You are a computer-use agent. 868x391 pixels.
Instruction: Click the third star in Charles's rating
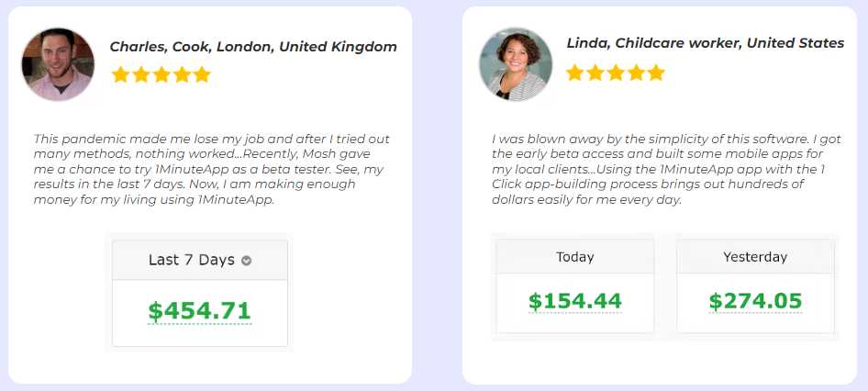coord(161,74)
